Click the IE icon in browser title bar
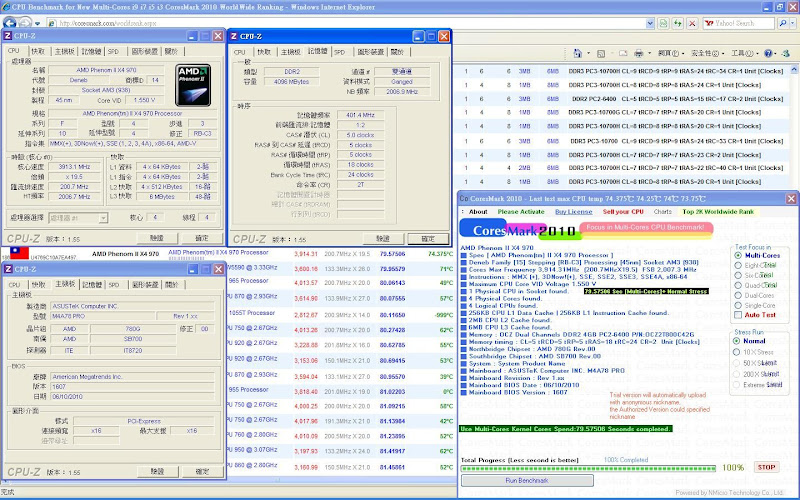 tap(6, 7)
